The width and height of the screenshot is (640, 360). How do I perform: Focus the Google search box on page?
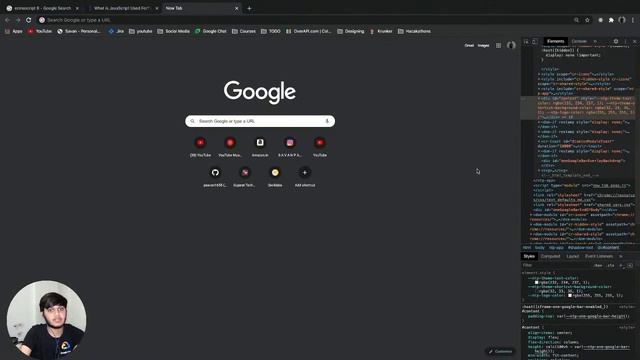260,121
